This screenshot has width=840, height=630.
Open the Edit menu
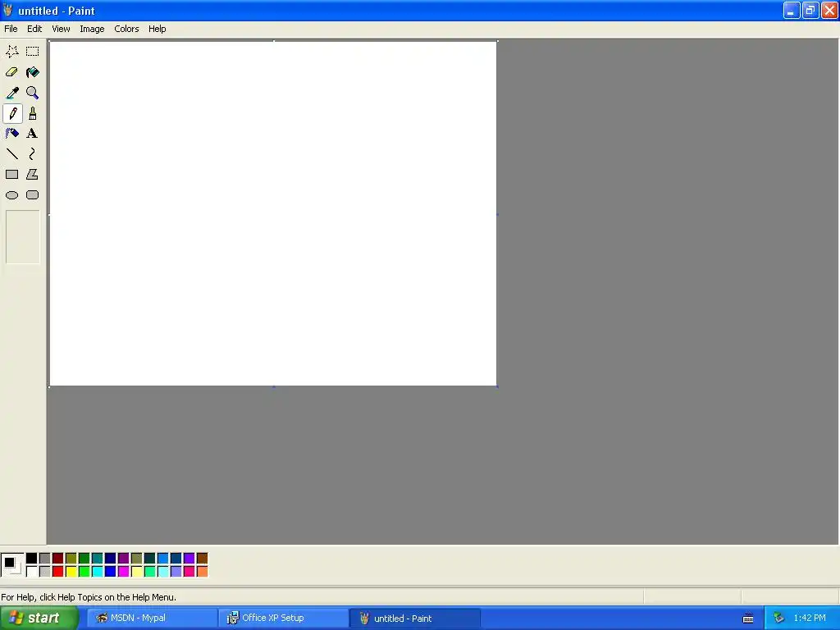(x=34, y=29)
